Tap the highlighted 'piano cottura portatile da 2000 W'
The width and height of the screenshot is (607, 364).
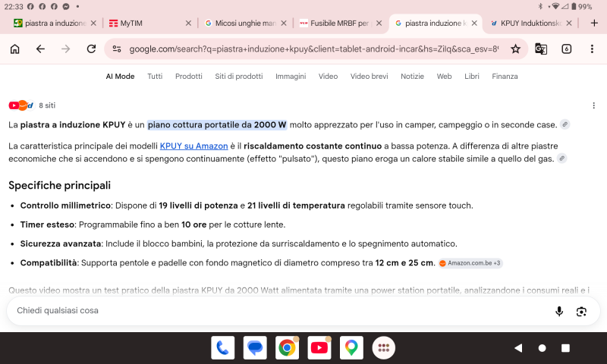[217, 125]
